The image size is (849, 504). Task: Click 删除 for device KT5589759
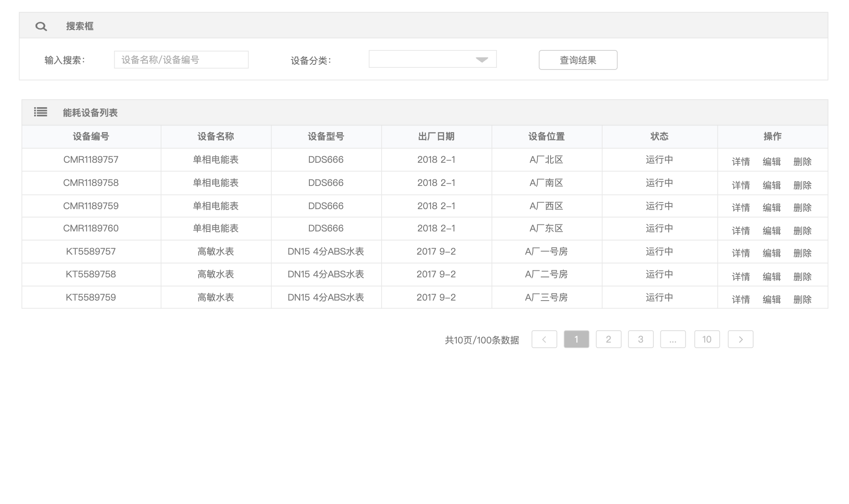click(802, 300)
